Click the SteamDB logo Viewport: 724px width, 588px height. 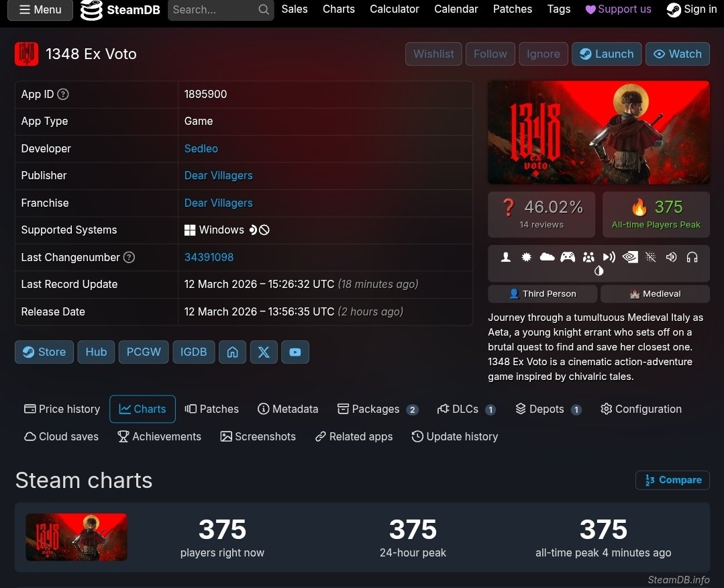click(x=120, y=9)
